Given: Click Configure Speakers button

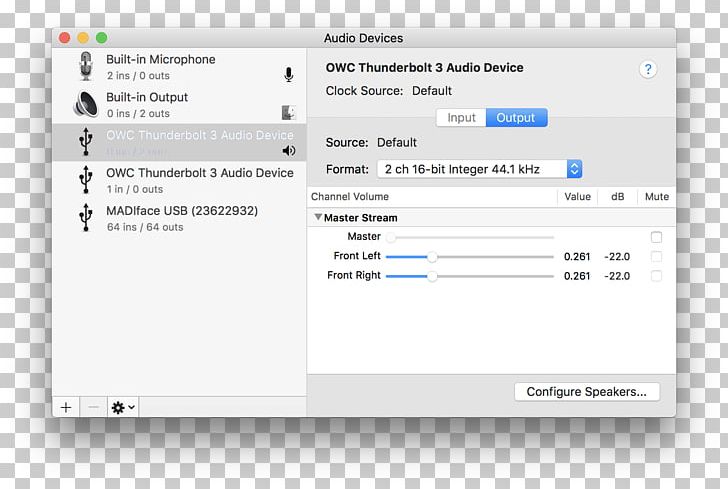Looking at the screenshot, I should point(586,391).
